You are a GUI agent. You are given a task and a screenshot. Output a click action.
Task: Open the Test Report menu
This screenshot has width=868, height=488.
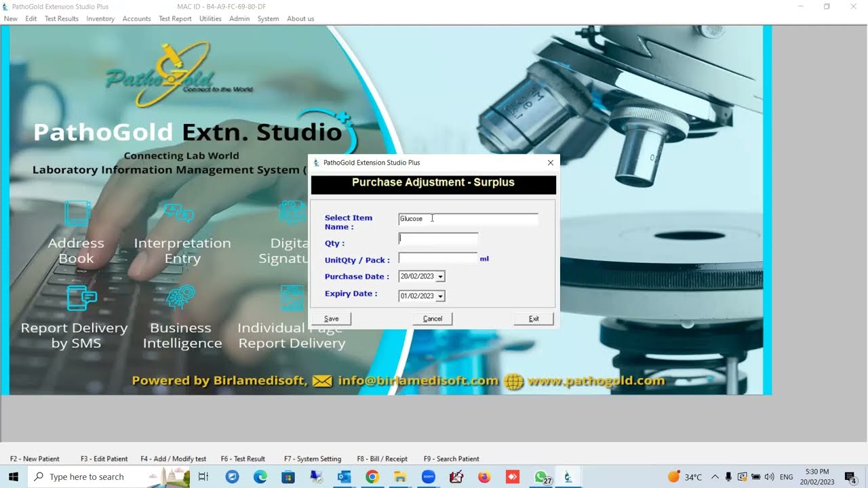(175, 19)
